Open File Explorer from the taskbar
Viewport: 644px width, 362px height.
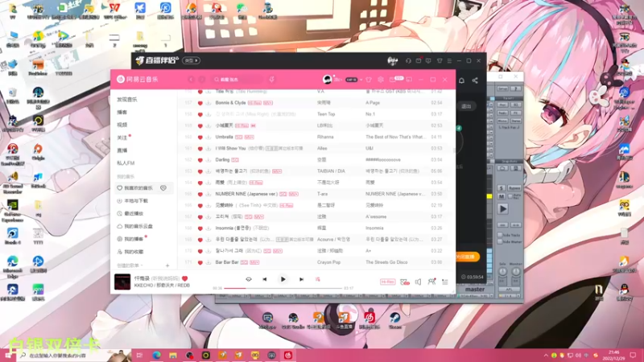pos(173,355)
